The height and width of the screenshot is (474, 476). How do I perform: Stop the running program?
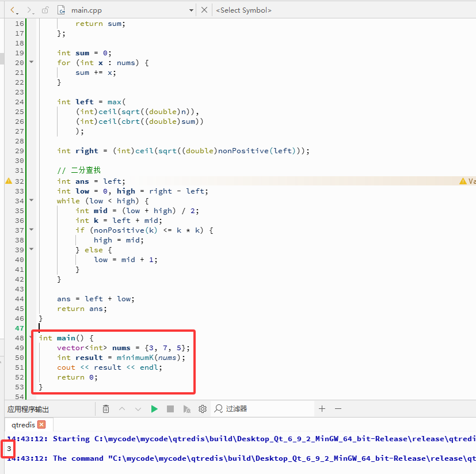coord(170,409)
